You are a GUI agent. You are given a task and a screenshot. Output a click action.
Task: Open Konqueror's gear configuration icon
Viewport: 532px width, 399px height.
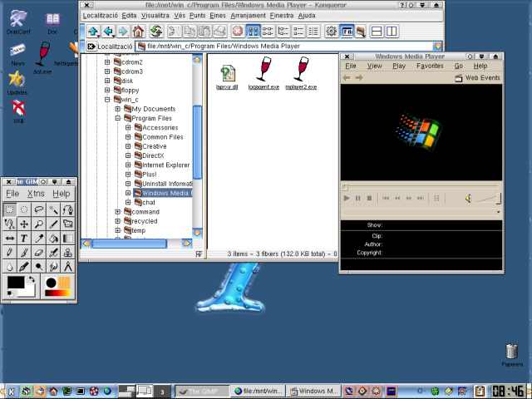click(x=331, y=32)
